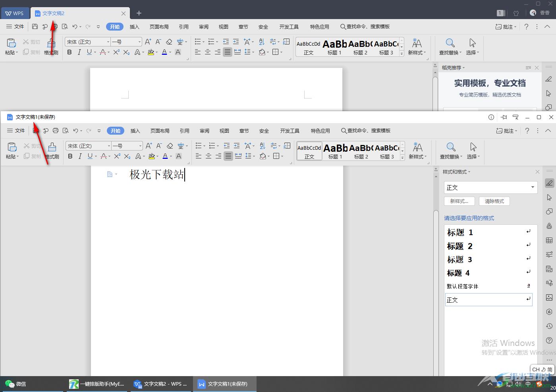Open line spacing in 文字文稿1 ribbon
This screenshot has height=392, width=556.
tap(248, 156)
